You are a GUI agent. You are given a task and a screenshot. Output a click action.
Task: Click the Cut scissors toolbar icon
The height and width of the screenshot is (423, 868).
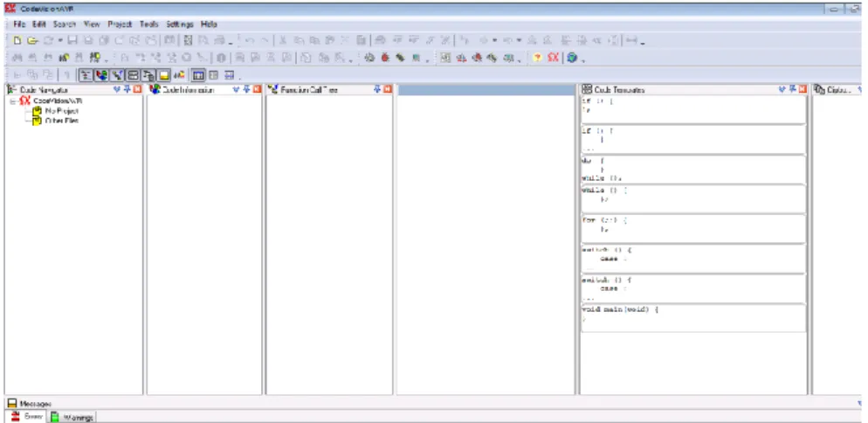[x=282, y=40]
